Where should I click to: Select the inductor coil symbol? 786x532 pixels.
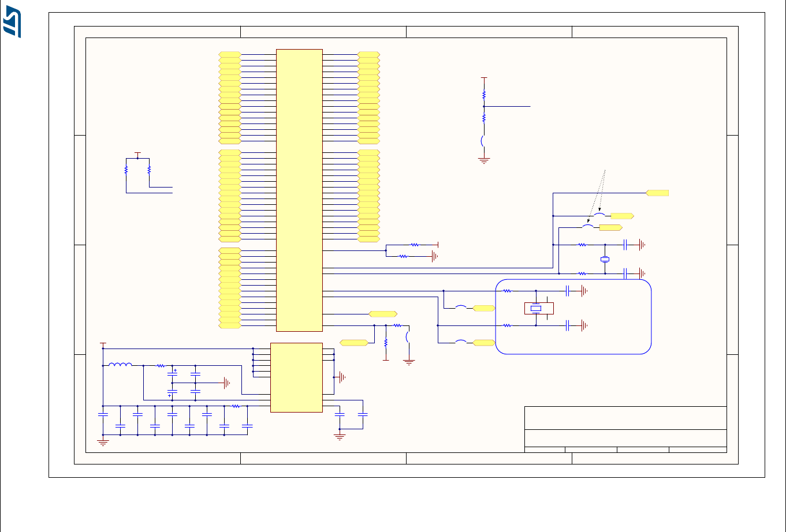pyautogui.click(x=120, y=364)
